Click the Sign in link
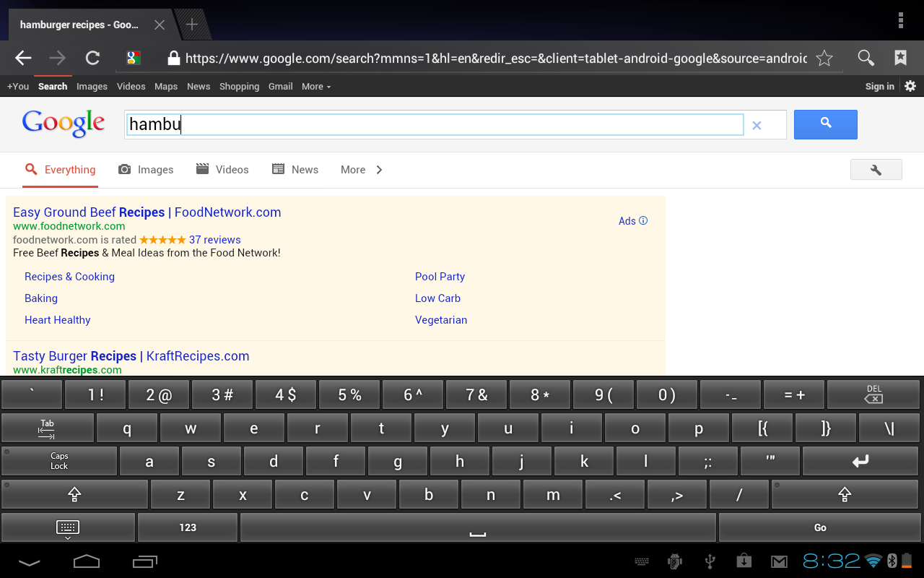Viewport: 924px width, 578px height. (879, 86)
